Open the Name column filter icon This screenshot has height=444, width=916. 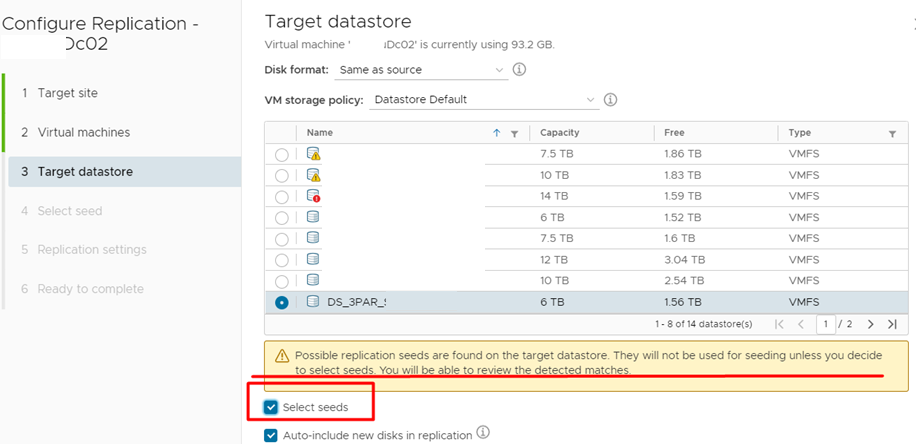514,133
